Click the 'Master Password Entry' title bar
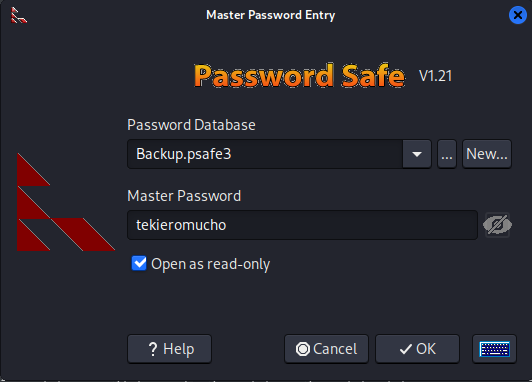The height and width of the screenshot is (382, 532). pyautogui.click(x=270, y=15)
